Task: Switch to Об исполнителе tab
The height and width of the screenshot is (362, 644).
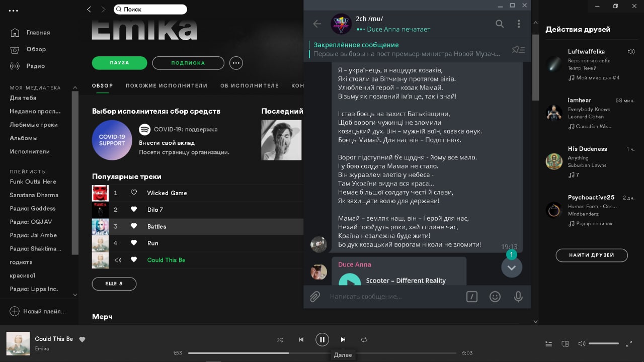Action: coord(250,85)
